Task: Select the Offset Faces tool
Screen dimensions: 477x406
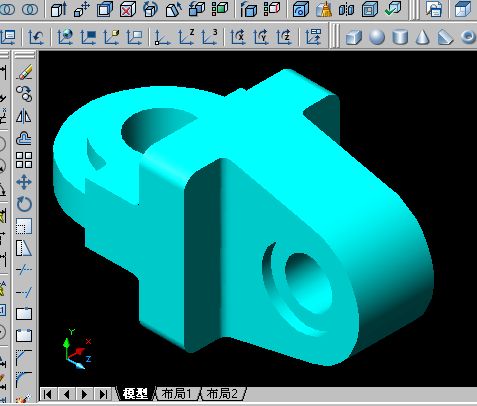Action: point(105,9)
